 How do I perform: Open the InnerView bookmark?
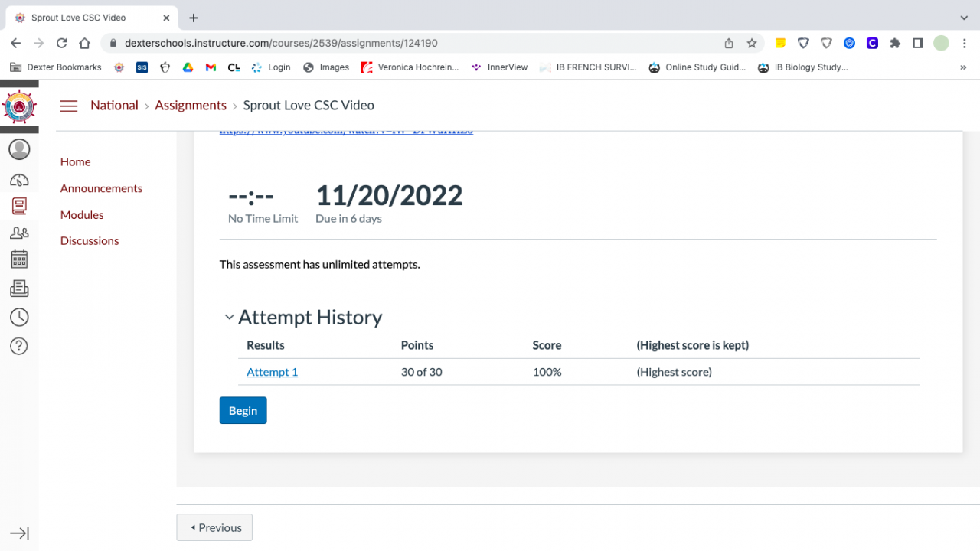(x=499, y=67)
